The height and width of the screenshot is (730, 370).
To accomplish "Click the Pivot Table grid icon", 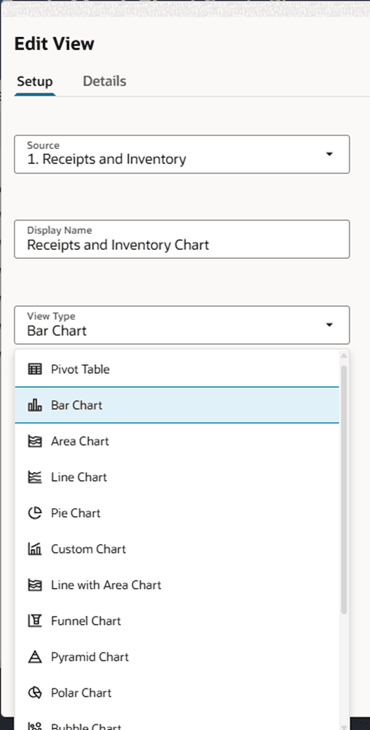I will (x=35, y=369).
